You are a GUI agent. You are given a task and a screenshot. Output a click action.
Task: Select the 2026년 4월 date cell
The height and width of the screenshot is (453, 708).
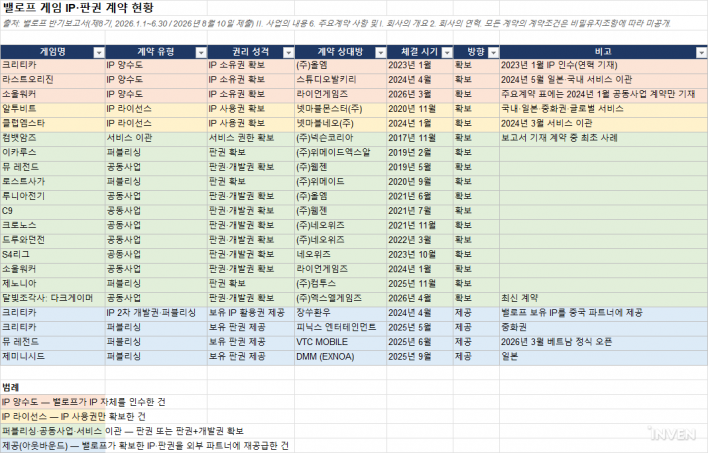pyautogui.click(x=420, y=298)
